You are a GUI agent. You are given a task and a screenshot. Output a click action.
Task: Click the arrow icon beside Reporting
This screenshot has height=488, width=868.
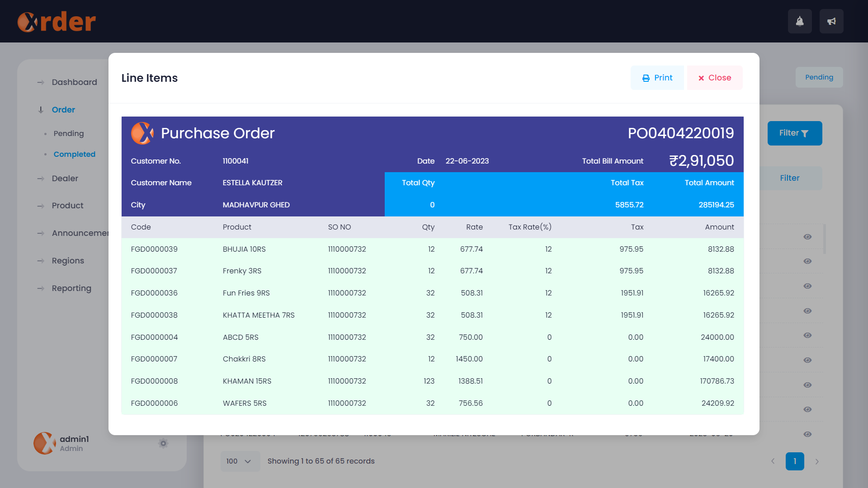click(41, 288)
